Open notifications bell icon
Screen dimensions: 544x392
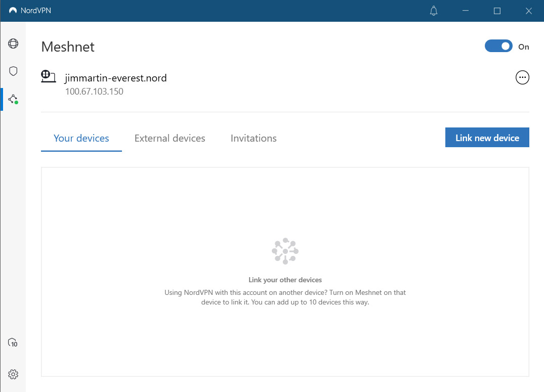pyautogui.click(x=434, y=11)
